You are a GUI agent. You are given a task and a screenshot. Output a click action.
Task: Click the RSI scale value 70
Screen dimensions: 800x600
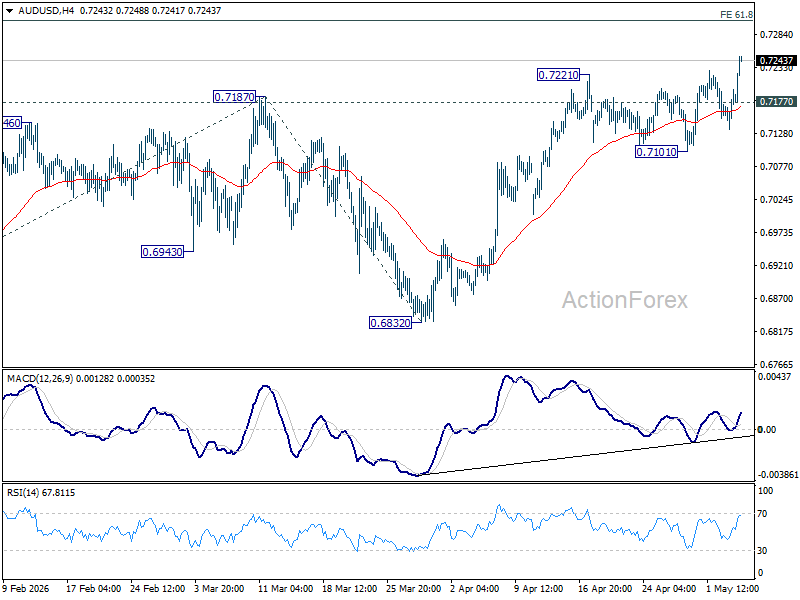[762, 514]
